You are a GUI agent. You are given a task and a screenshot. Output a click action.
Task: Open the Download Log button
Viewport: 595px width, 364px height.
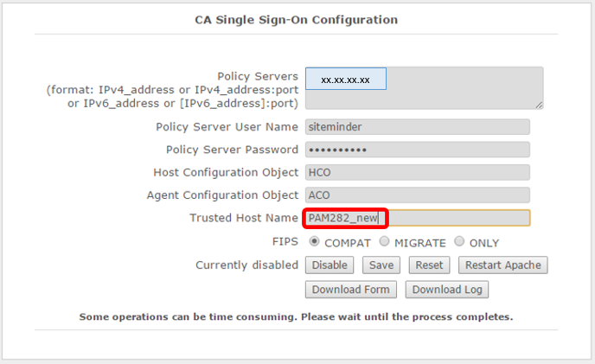pos(447,290)
